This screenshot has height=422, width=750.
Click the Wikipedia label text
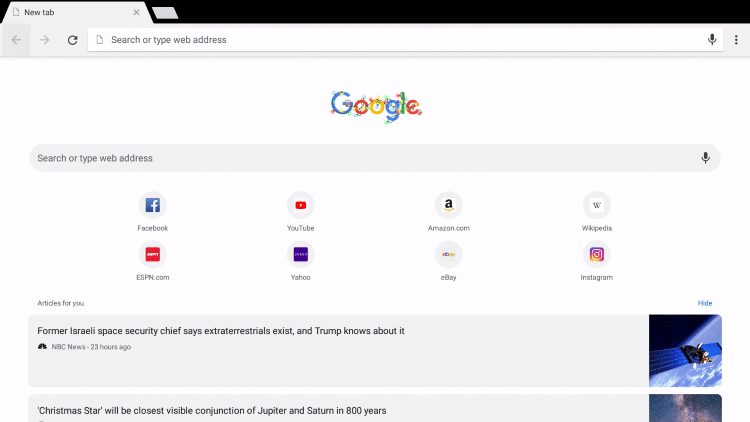[x=596, y=228]
